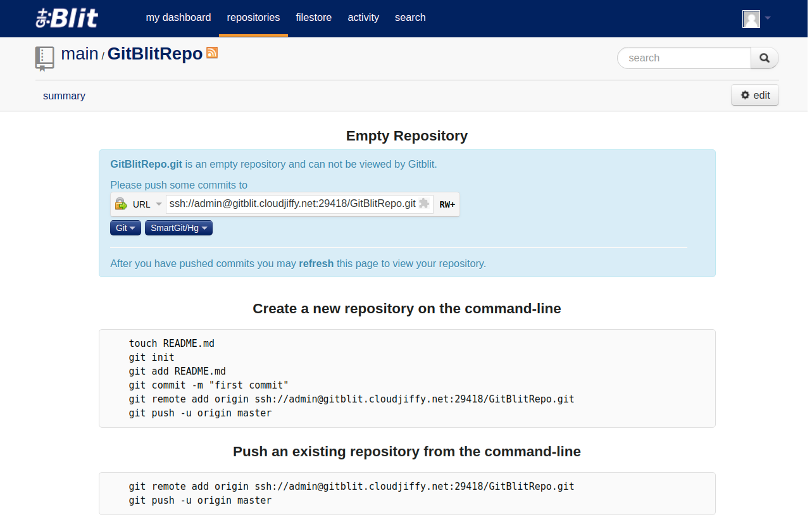Open the SmartGit/Hg dropdown

(178, 228)
